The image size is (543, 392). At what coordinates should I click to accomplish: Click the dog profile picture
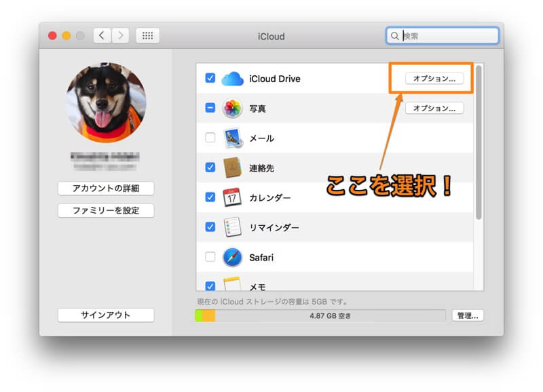point(106,102)
